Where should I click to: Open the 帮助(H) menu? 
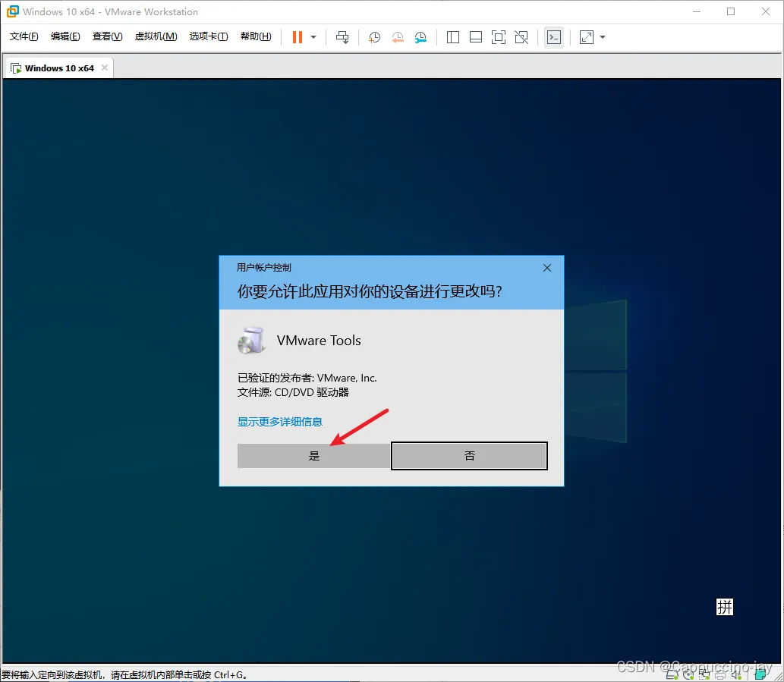[256, 36]
